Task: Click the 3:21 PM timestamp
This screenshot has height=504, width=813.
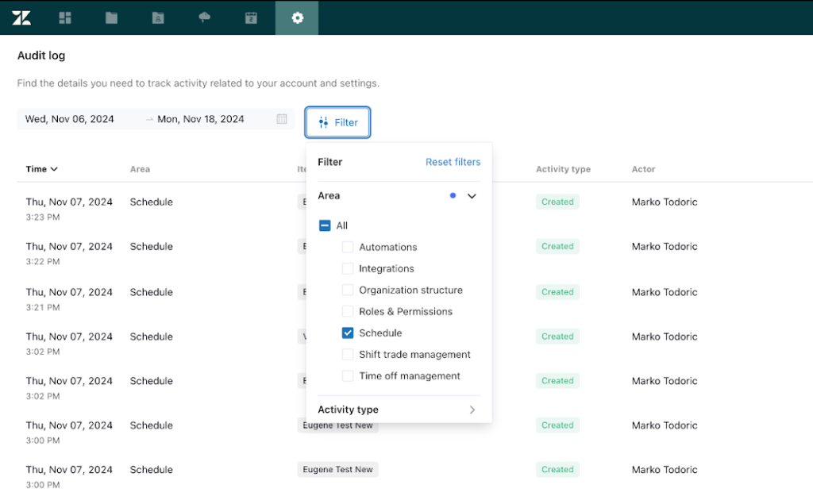Action: [x=43, y=307]
